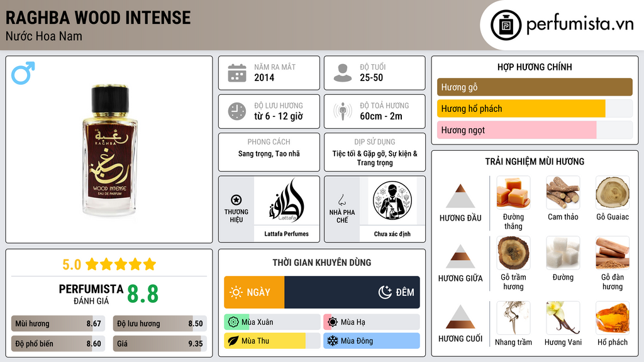Click the Trải nghiệm mùi hương heading
The width and height of the screenshot is (644, 362).
point(535,162)
